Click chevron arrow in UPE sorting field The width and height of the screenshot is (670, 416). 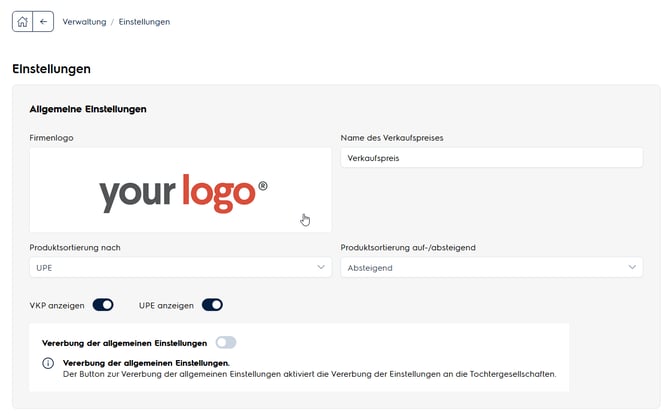[321, 267]
